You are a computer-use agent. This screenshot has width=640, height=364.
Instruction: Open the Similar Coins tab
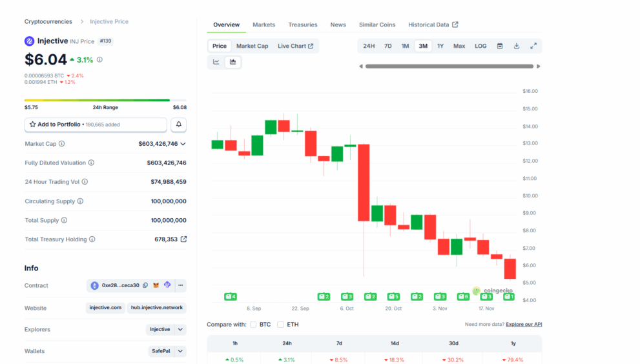(x=377, y=25)
